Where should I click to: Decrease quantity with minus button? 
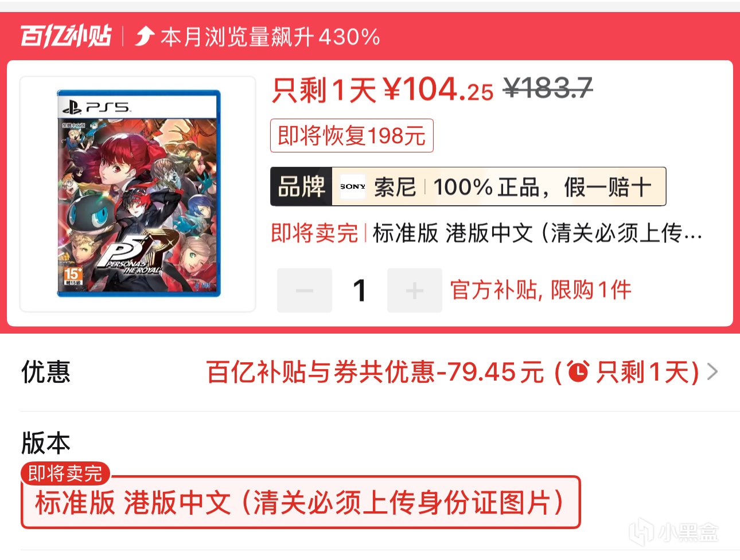[305, 291]
